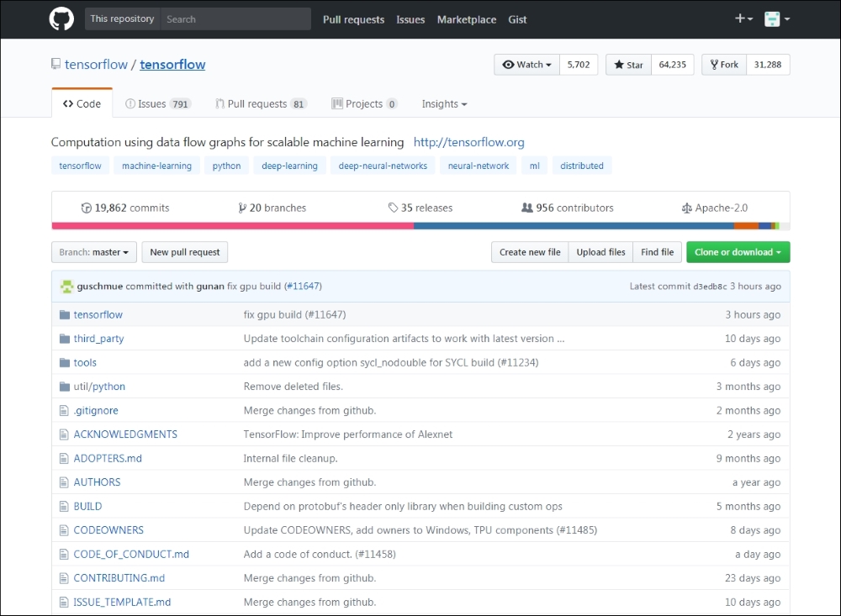The image size is (841, 616).
Task: Click Create new file
Action: [x=530, y=252]
